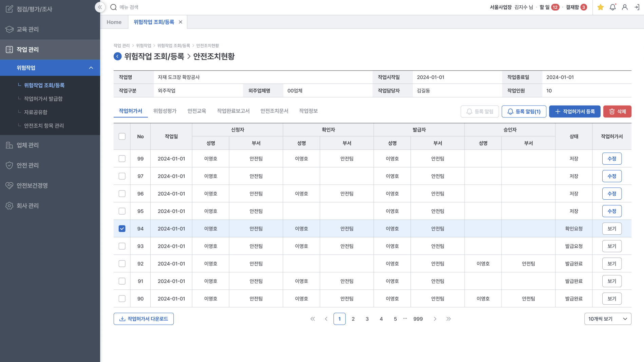Click the red 삭제 button
This screenshot has height=362, width=644.
(617, 111)
